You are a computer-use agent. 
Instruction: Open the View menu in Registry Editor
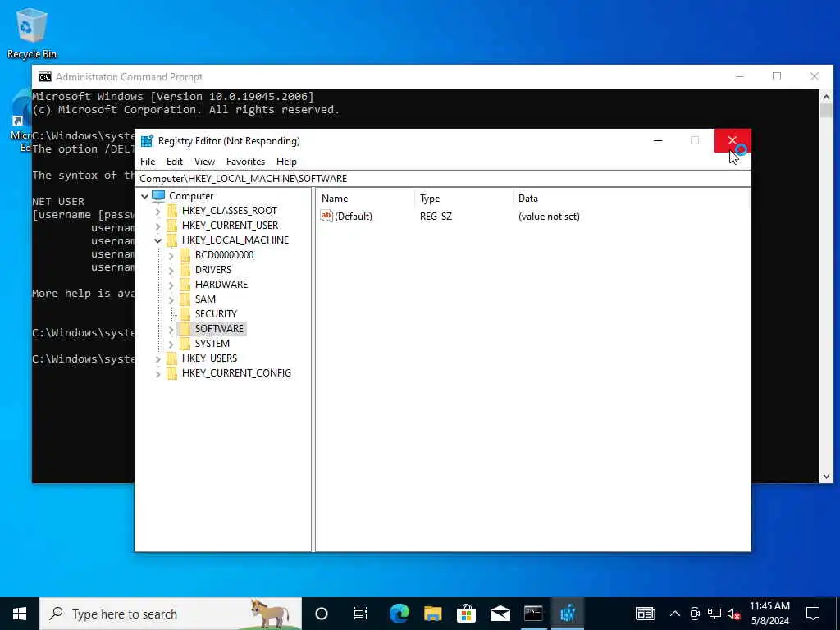click(x=204, y=162)
